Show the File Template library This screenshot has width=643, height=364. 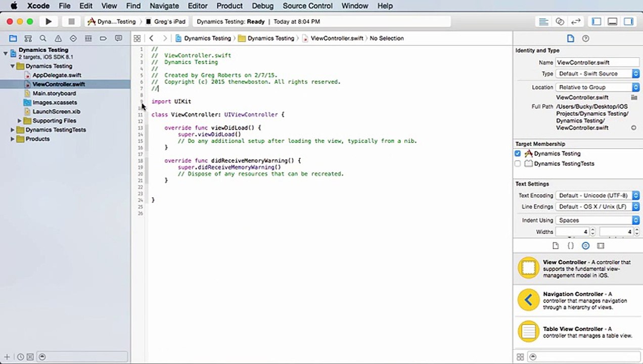[x=556, y=246]
